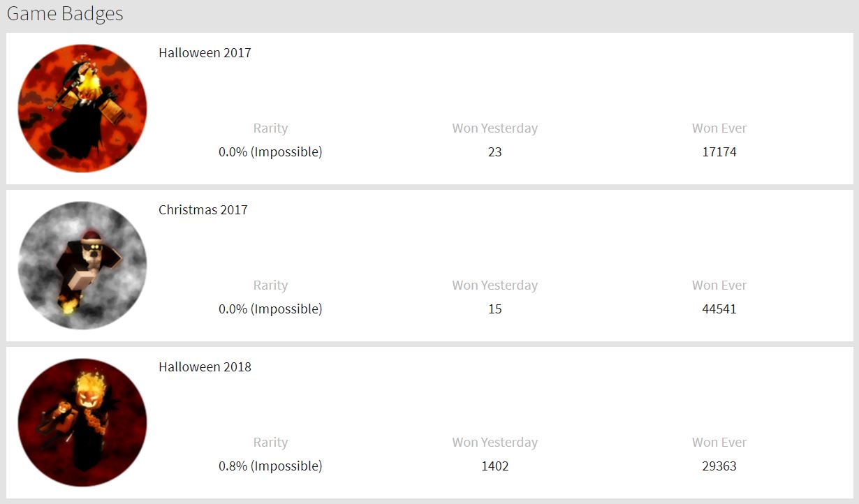Open the Halloween 2017 badge image
Image resolution: width=859 pixels, height=504 pixels.
pos(82,108)
